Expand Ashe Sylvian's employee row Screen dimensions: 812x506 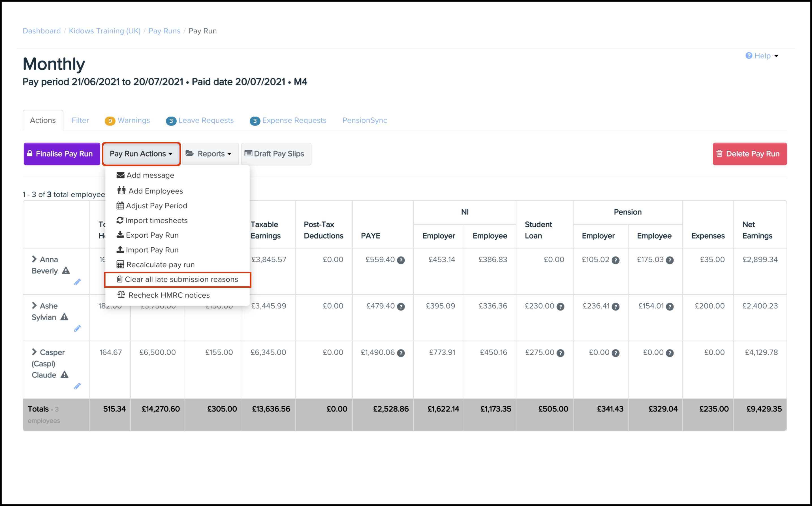(x=34, y=306)
